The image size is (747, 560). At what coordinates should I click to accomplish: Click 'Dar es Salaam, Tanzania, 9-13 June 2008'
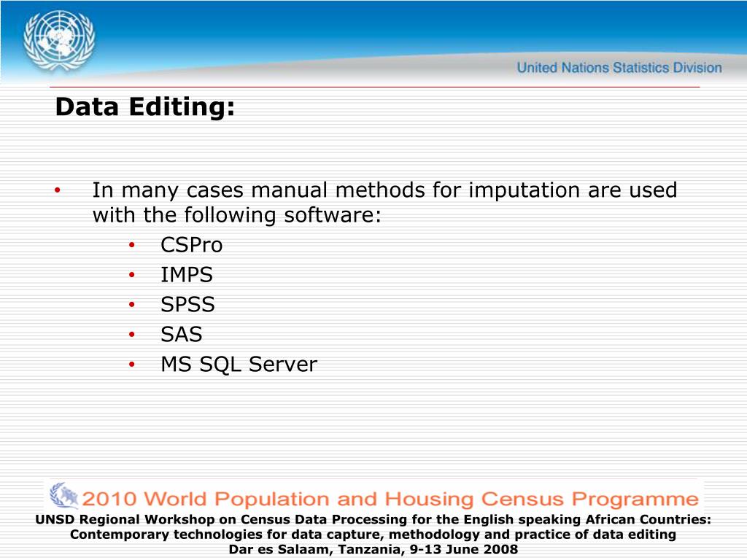(x=373, y=550)
